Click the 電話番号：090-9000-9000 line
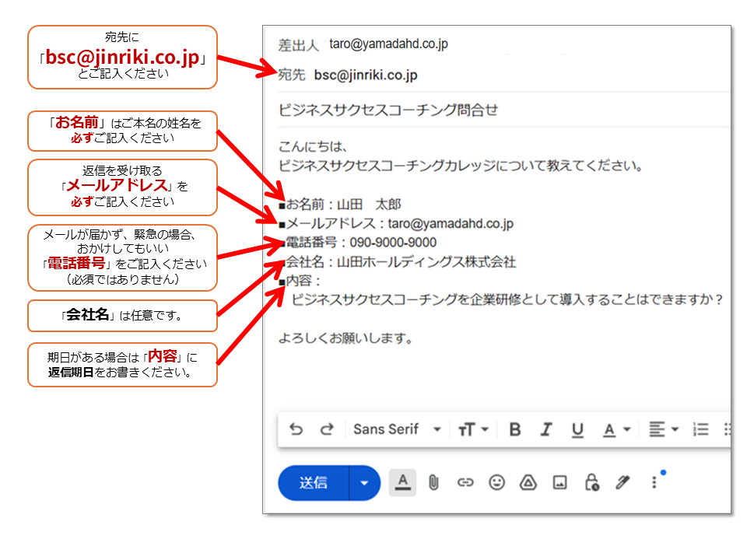Image resolution: width=747 pixels, height=560 pixels. [358, 243]
